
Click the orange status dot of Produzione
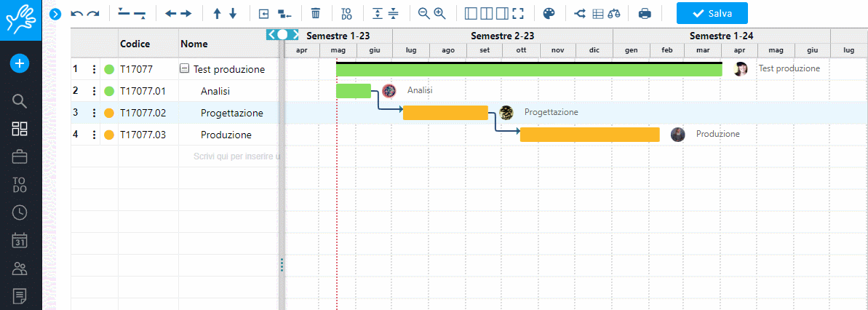(109, 135)
